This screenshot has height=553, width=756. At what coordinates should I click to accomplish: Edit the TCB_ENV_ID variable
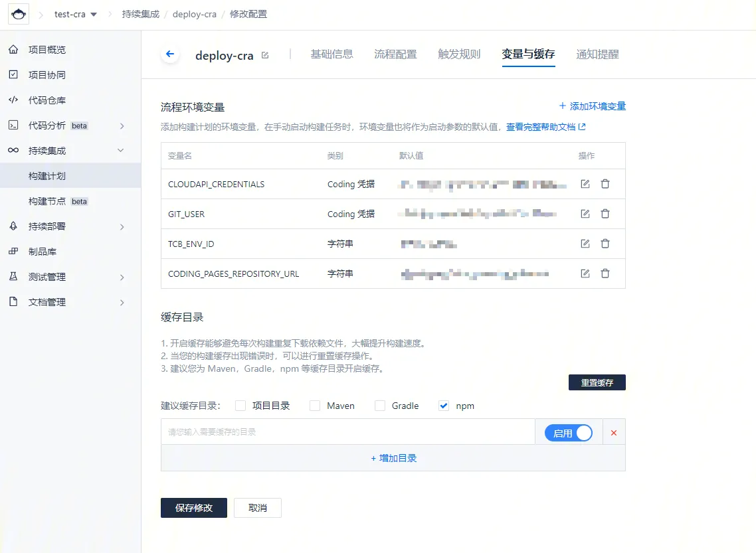point(585,244)
